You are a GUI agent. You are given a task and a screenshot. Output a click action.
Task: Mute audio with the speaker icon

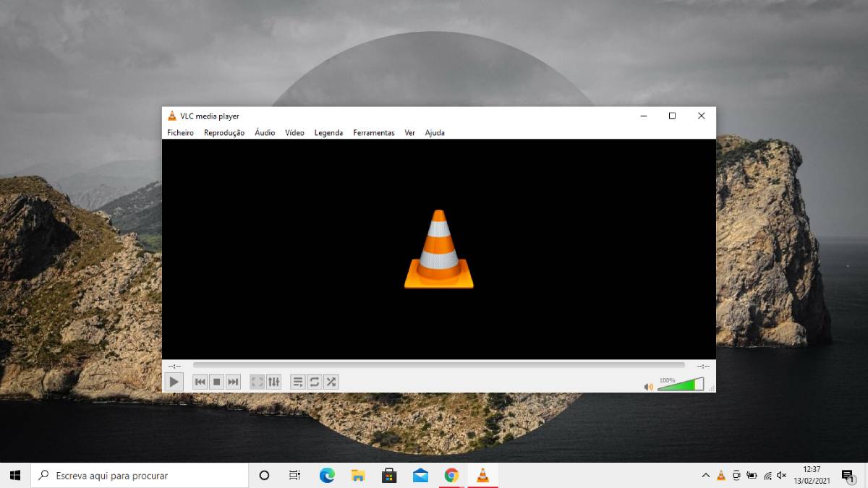[649, 385]
